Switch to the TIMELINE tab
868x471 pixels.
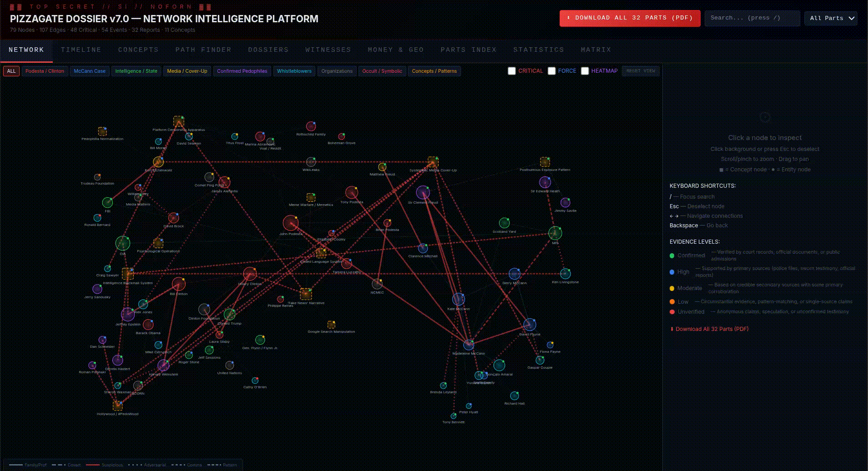coord(81,50)
